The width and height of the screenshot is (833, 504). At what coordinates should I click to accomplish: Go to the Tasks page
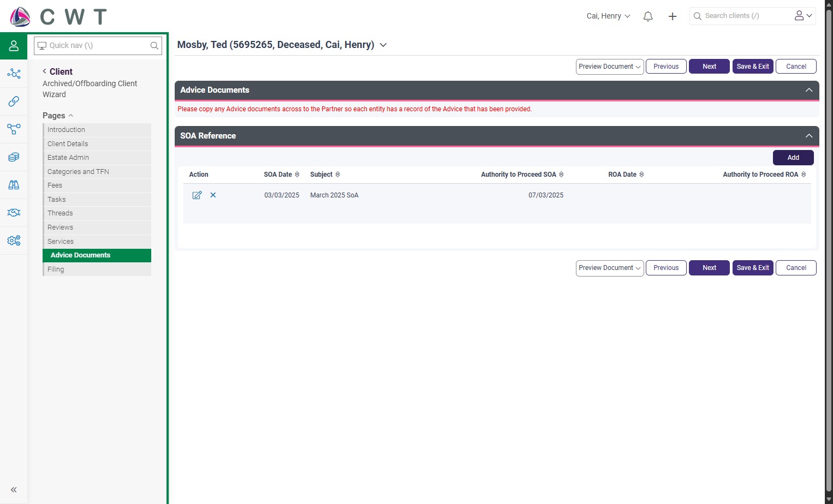[x=97, y=200]
